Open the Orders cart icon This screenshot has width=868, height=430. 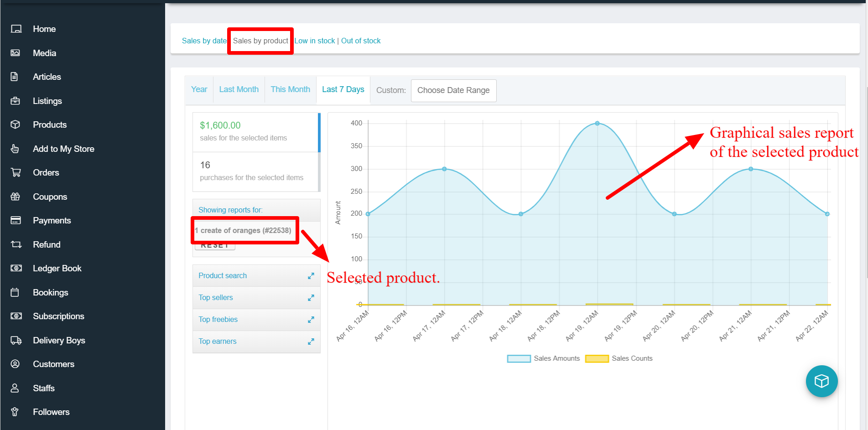coord(16,172)
